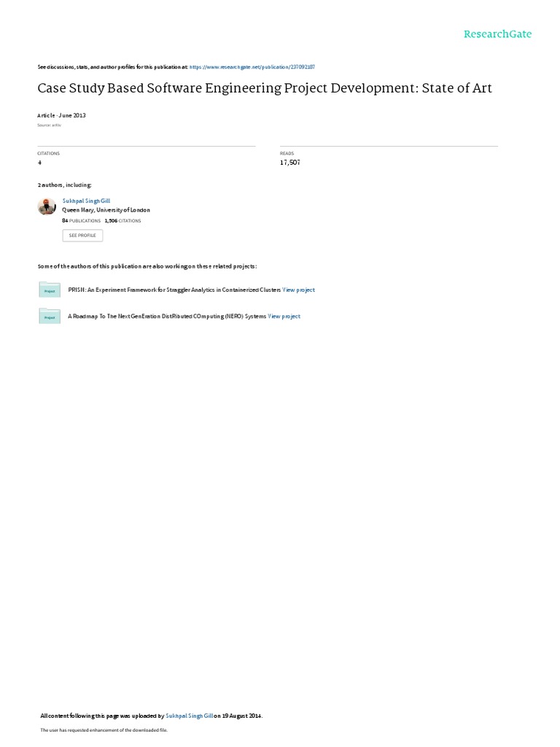Open View project link for NERO Systems
This screenshot has height=747, width=560.
tap(284, 317)
